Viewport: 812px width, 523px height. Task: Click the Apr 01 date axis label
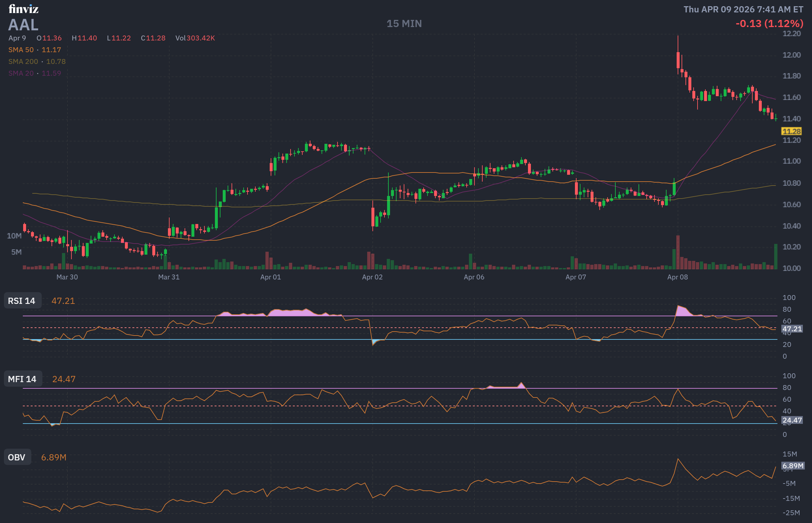pyautogui.click(x=270, y=277)
